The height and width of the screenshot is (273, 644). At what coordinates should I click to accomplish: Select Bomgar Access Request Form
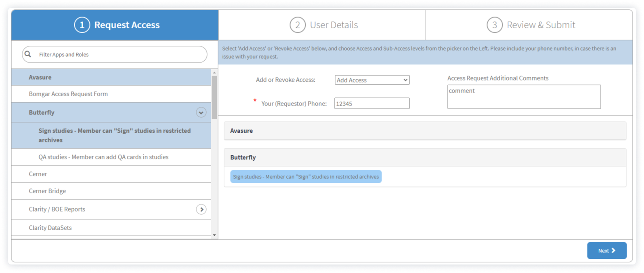point(111,94)
